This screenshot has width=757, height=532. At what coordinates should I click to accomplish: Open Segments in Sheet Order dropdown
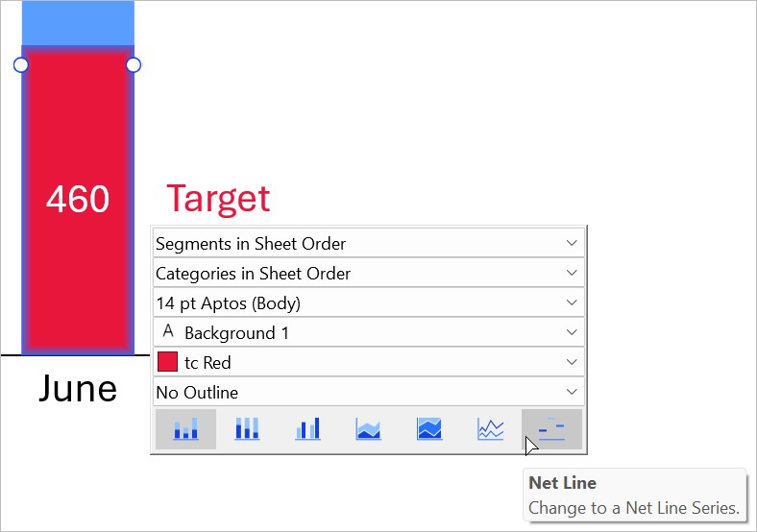click(x=369, y=243)
